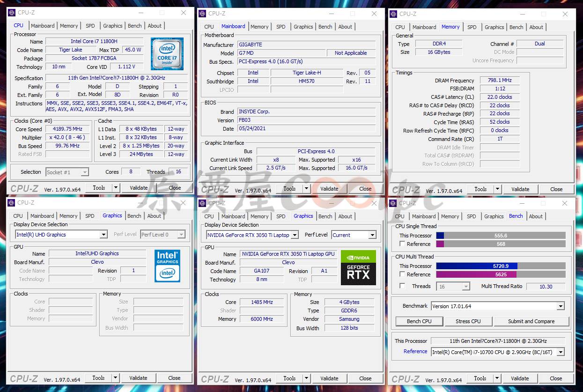
Task: Click the CPU-Z title icon in the Bench window
Action: pos(393,203)
